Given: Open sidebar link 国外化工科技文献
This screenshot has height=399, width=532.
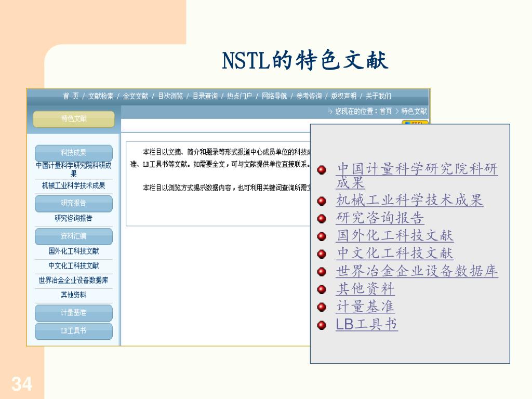Looking at the screenshot, I should click(x=74, y=251).
